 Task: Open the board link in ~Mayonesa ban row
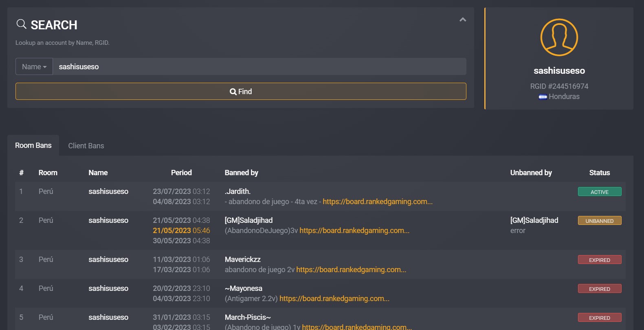(x=334, y=299)
